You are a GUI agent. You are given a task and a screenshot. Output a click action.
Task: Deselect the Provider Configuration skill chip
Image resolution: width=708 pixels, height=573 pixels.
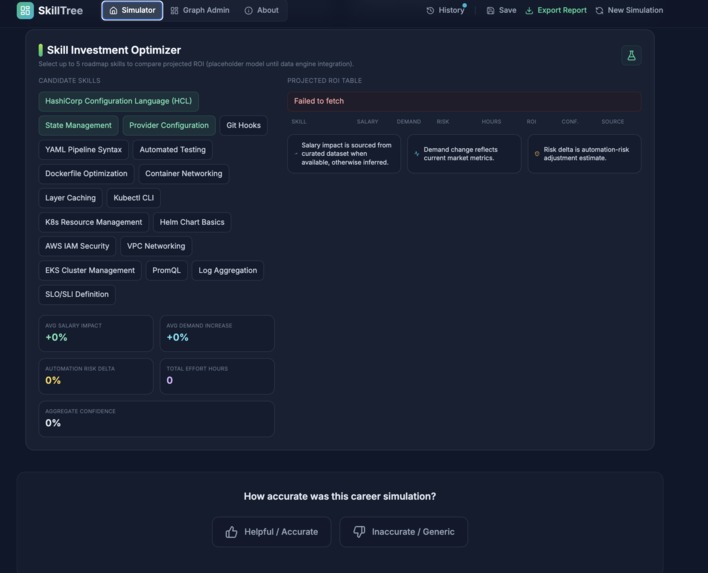tap(169, 126)
